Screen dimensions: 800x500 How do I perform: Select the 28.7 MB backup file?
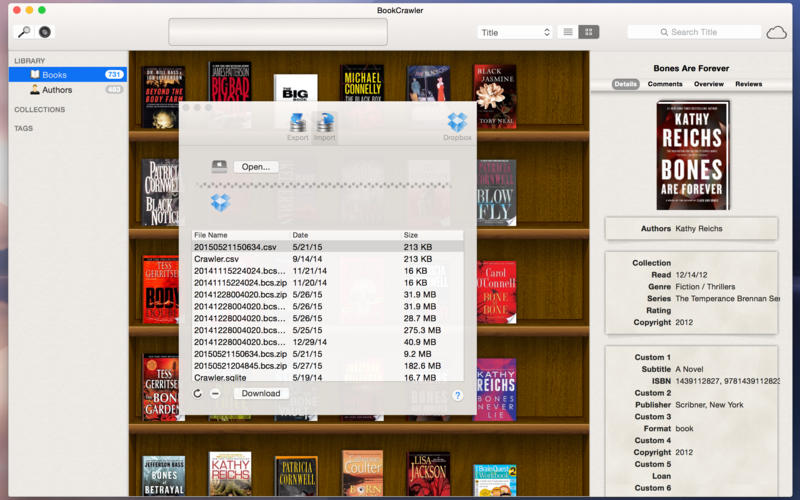[328, 318]
